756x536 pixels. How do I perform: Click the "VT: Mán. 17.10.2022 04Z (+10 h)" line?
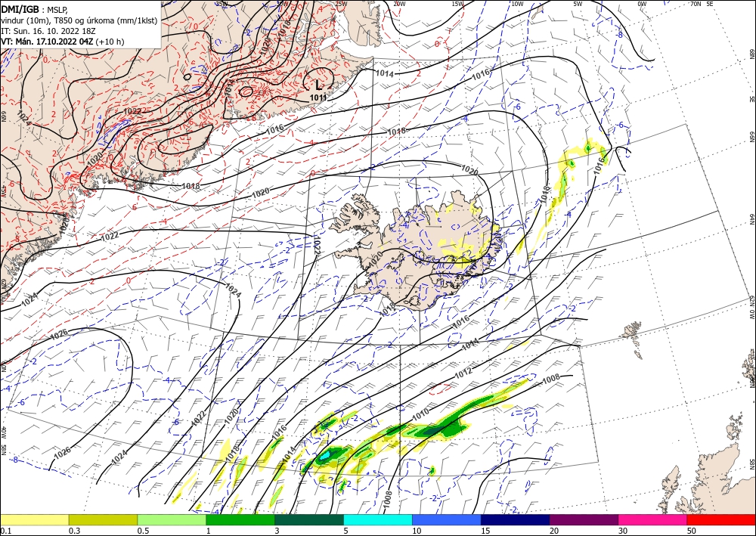pos(62,42)
